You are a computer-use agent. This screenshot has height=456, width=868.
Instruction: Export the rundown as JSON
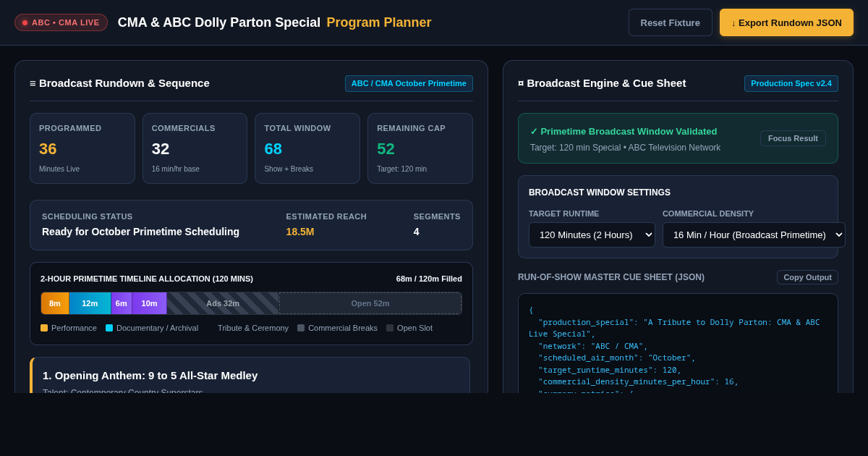786,22
